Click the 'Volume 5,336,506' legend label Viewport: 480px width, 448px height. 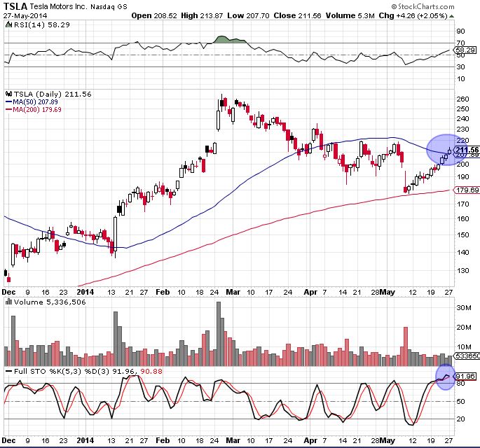[50, 302]
